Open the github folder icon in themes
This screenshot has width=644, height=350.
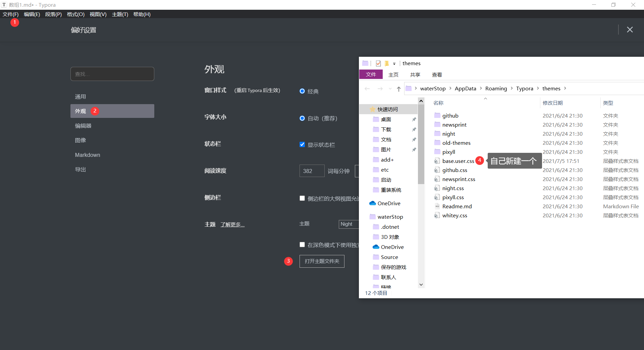tap(437, 115)
